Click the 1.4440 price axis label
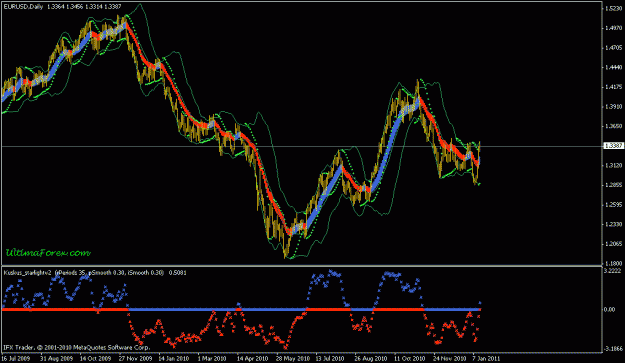Image resolution: width=625 pixels, height=363 pixels. [614, 67]
